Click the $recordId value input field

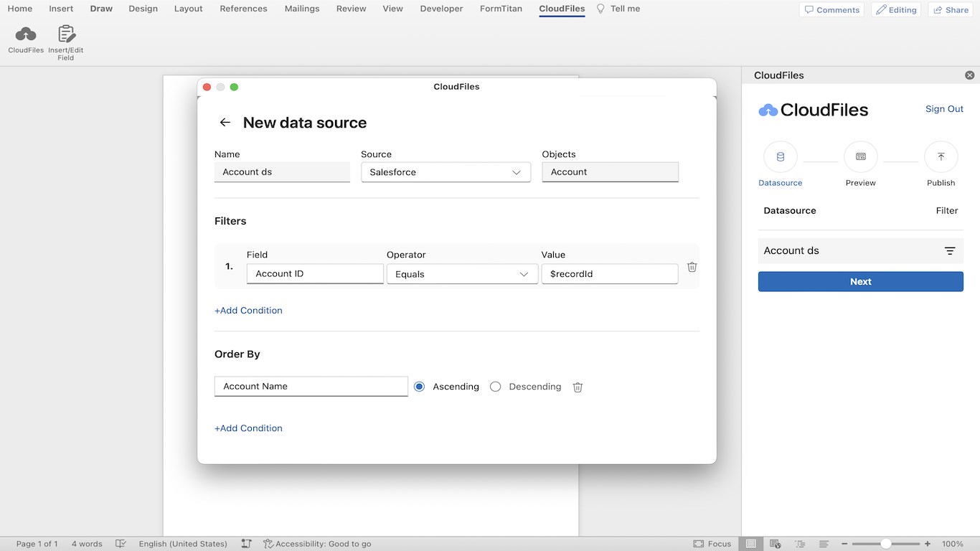[x=609, y=274]
